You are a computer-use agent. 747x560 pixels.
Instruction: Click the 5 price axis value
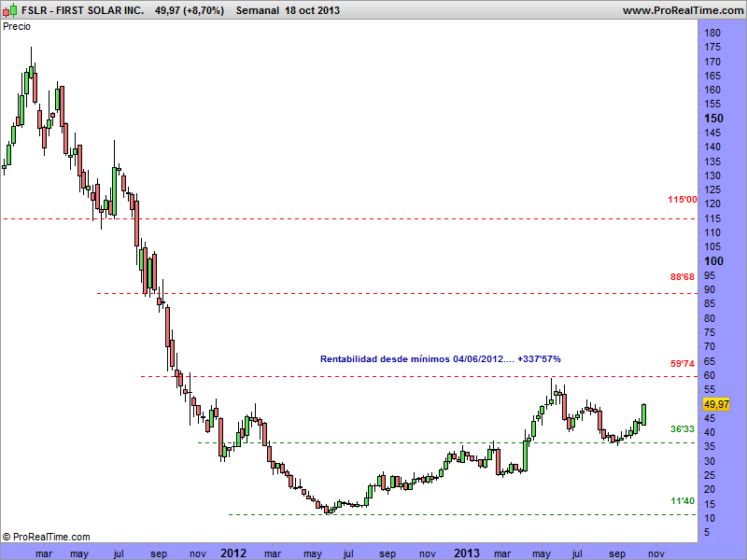[707, 532]
